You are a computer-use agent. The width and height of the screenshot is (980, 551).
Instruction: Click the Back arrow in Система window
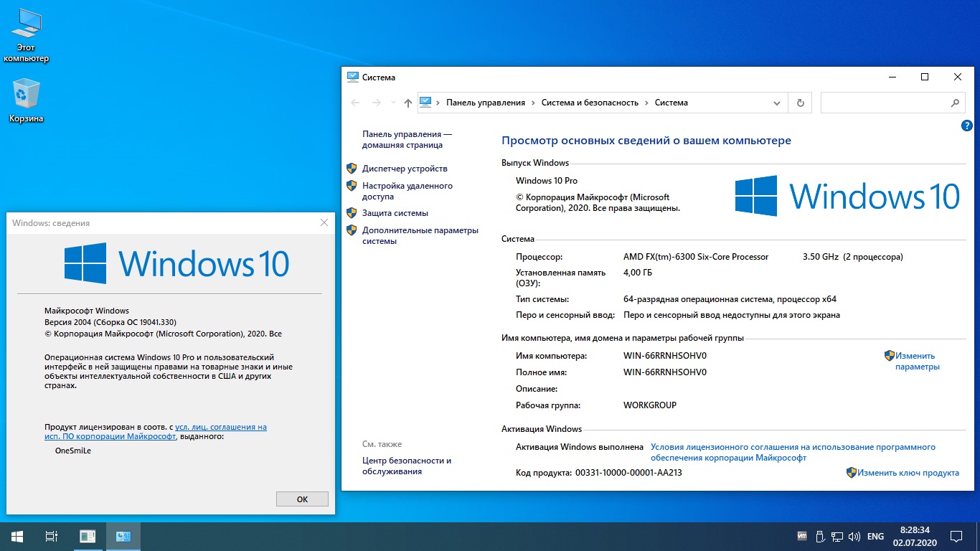pyautogui.click(x=355, y=103)
